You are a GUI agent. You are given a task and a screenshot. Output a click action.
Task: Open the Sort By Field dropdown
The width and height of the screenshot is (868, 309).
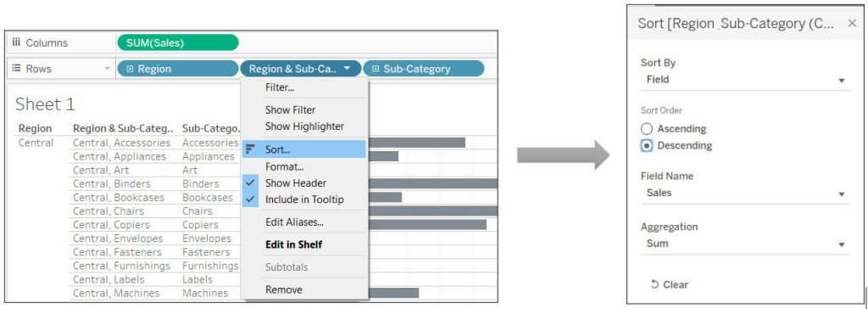744,80
